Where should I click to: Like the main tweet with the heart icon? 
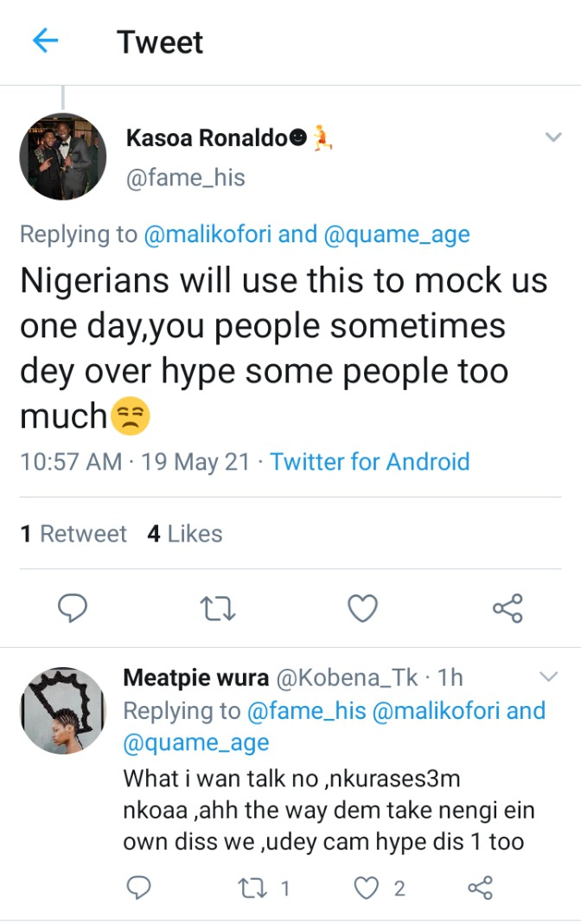[x=362, y=608]
